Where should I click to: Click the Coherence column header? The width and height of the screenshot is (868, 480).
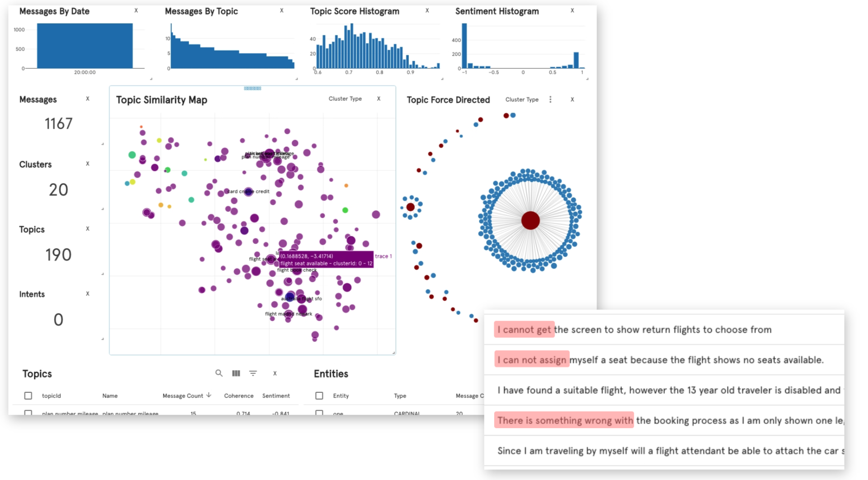coord(239,396)
